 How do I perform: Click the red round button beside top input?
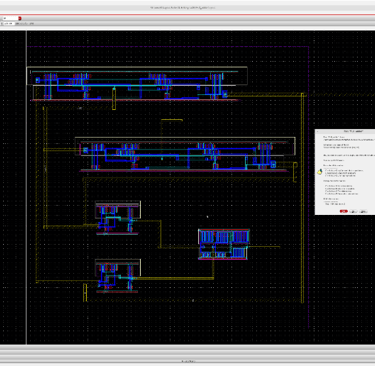(x=20, y=18)
